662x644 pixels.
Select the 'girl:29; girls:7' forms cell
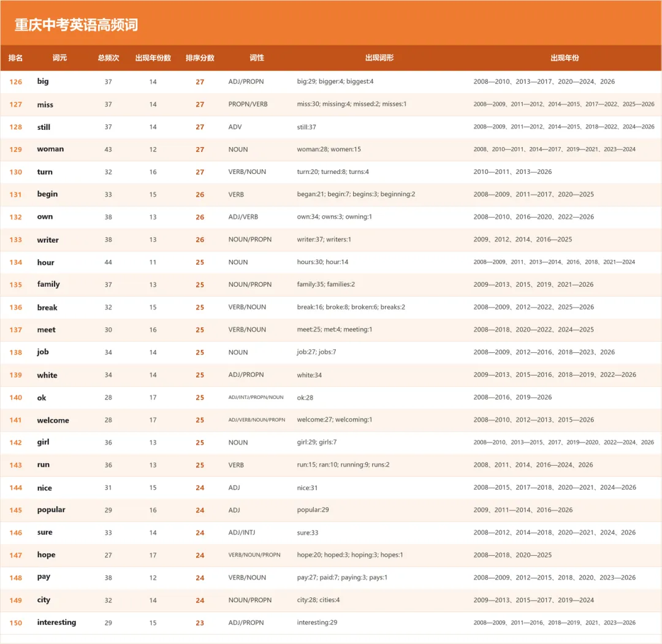[x=317, y=442]
